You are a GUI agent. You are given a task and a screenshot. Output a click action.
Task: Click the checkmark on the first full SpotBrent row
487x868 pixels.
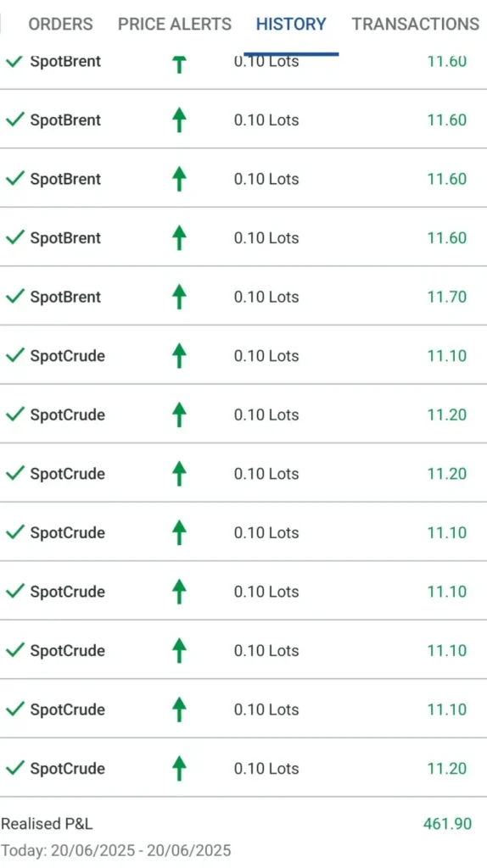point(15,120)
